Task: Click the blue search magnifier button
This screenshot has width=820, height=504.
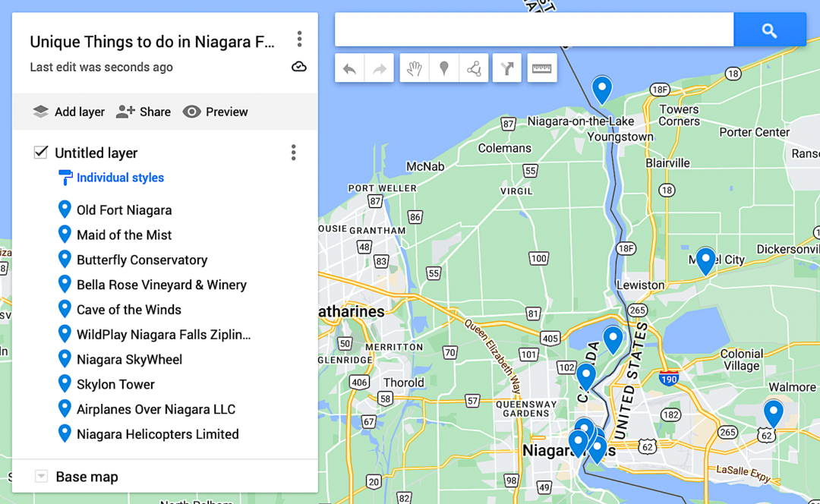Action: click(769, 30)
